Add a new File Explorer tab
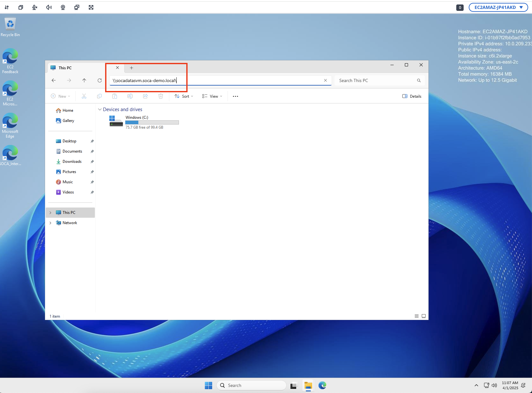 point(131,68)
